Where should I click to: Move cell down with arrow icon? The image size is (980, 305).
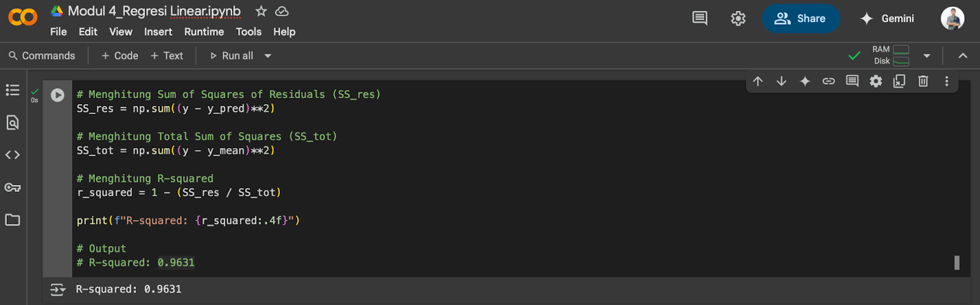point(782,81)
